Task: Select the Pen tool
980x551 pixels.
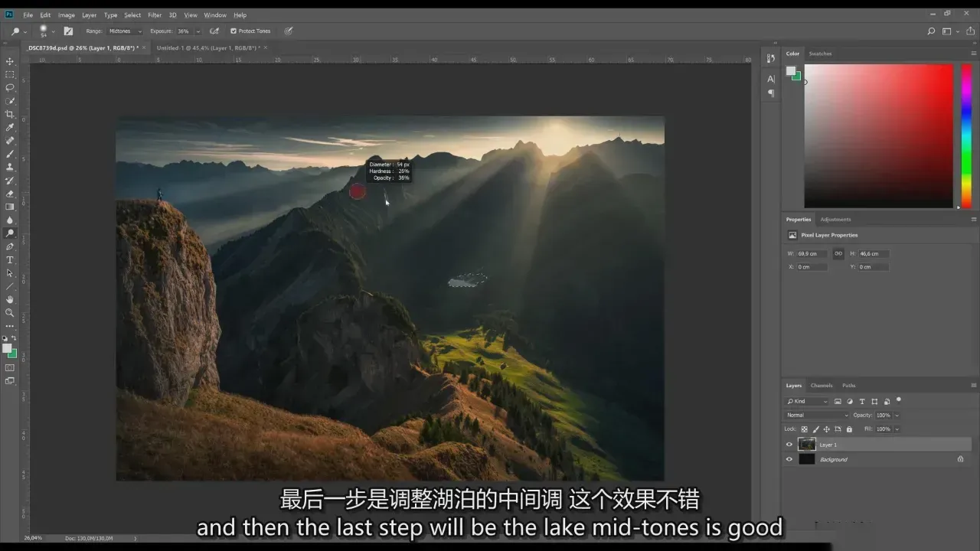Action: (x=10, y=246)
